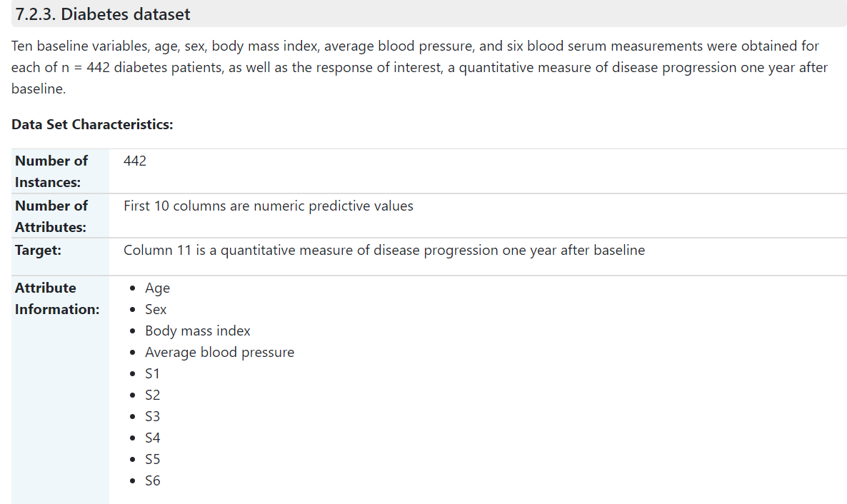Click the First 10 columns description text

tap(269, 206)
